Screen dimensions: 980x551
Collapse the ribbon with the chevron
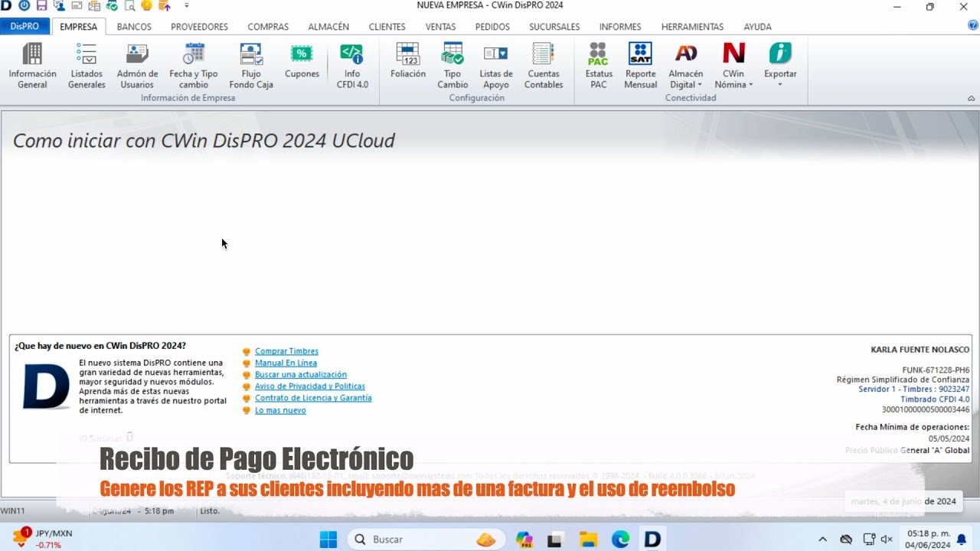tap(972, 99)
